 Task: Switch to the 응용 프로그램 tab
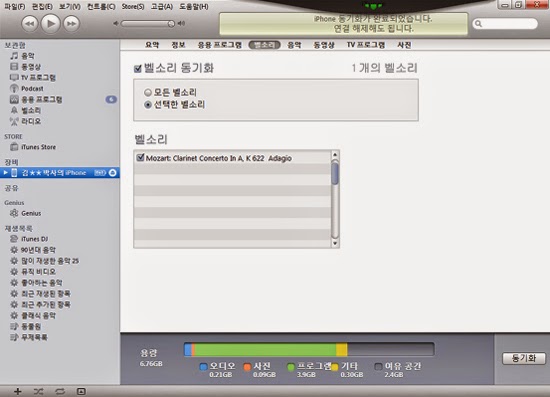[x=220, y=45]
